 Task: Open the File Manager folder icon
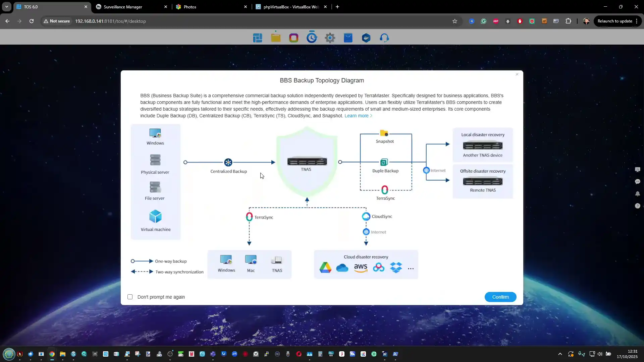click(x=276, y=38)
